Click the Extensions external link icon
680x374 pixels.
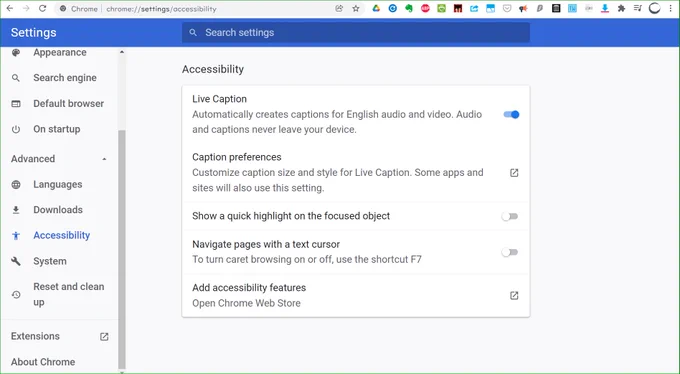(x=104, y=337)
